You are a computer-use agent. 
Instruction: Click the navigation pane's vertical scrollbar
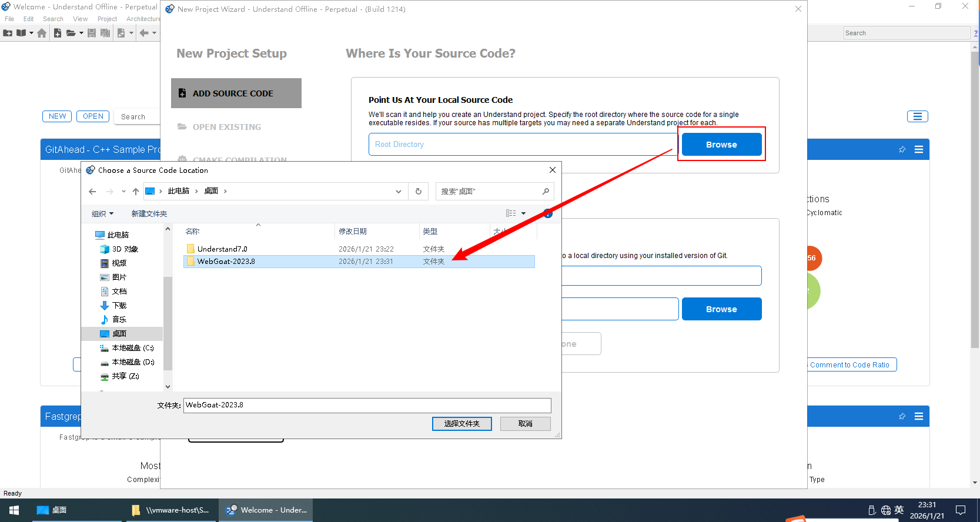[168, 323]
